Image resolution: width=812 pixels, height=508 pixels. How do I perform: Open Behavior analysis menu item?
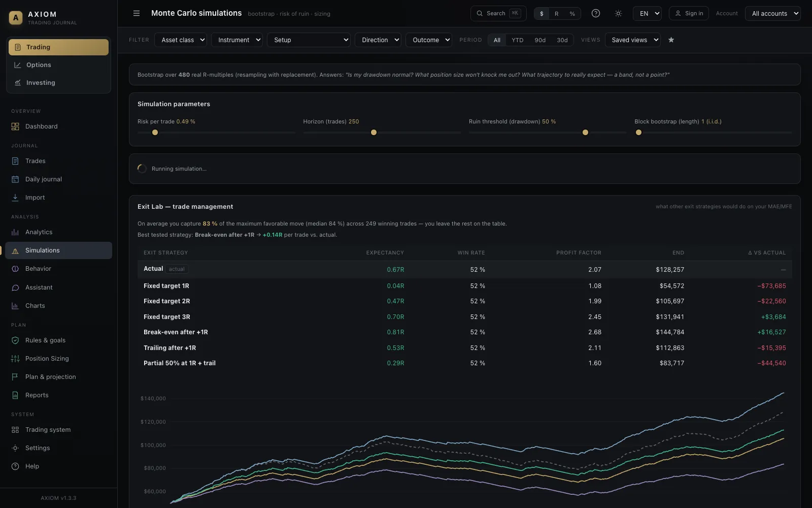pos(58,269)
